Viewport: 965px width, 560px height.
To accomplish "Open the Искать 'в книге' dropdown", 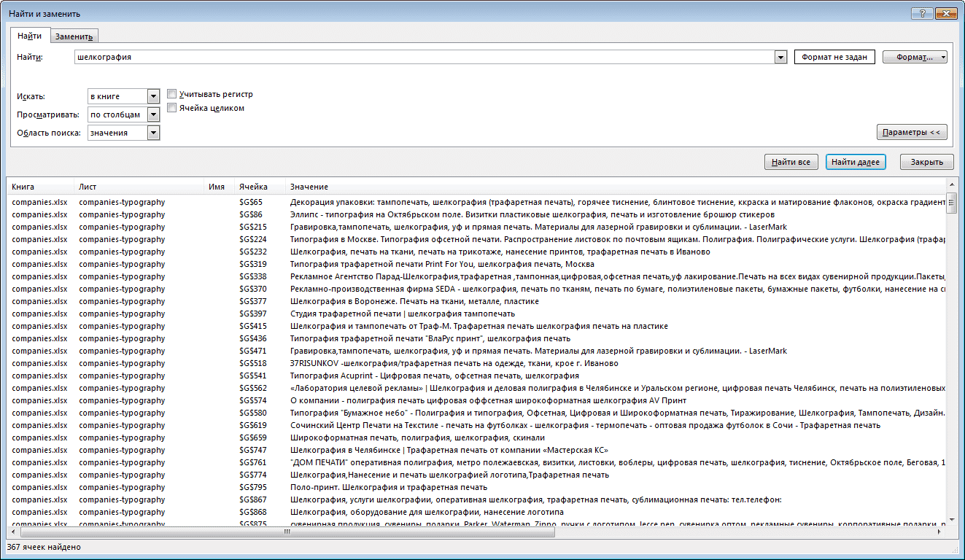I will pos(153,96).
